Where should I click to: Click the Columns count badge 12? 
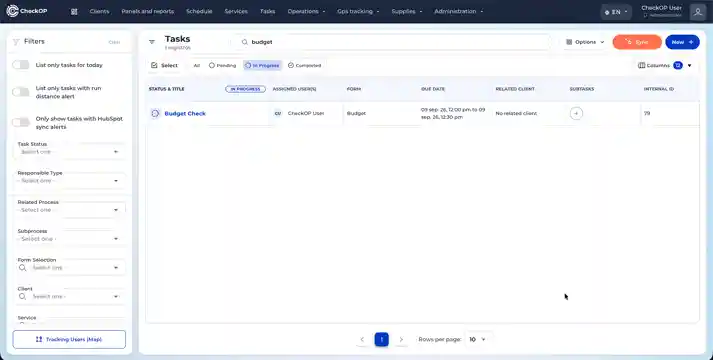point(678,65)
